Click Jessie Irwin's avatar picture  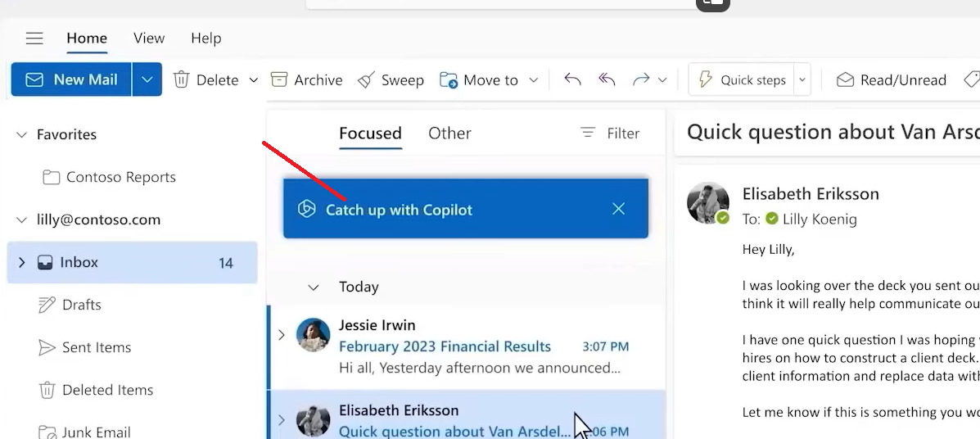(x=313, y=334)
